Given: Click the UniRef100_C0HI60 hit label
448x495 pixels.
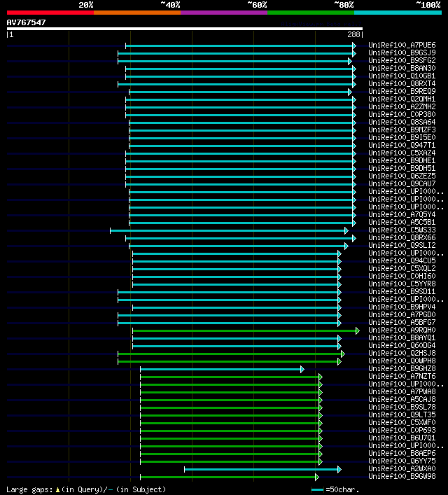Looking at the screenshot, I should 402,276.
